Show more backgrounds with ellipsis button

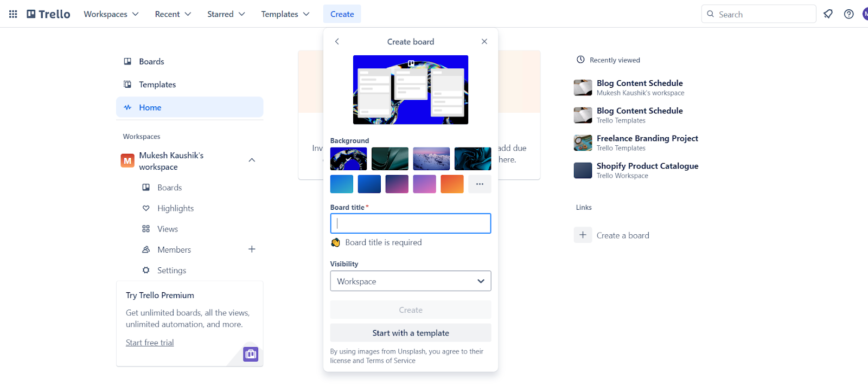click(x=480, y=184)
